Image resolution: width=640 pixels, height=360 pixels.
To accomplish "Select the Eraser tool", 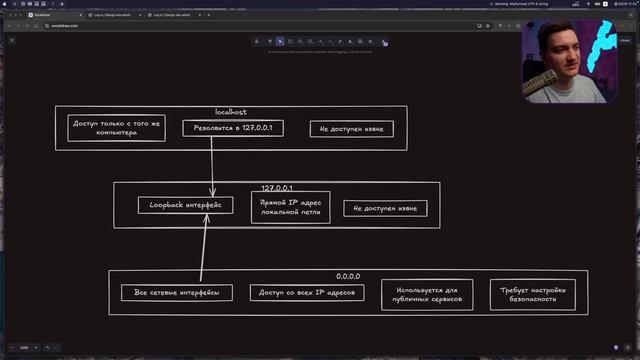I will [x=370, y=42].
